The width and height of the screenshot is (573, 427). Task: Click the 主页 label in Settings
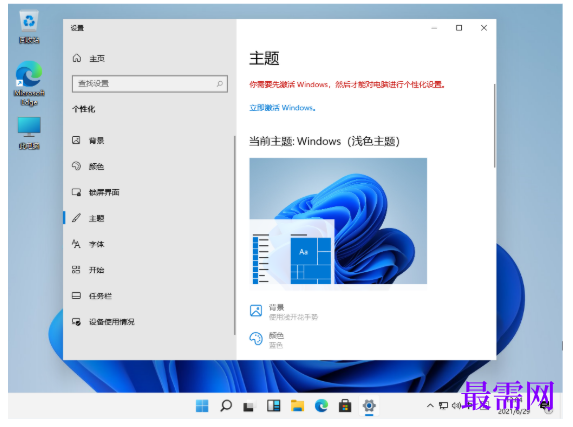pos(97,58)
